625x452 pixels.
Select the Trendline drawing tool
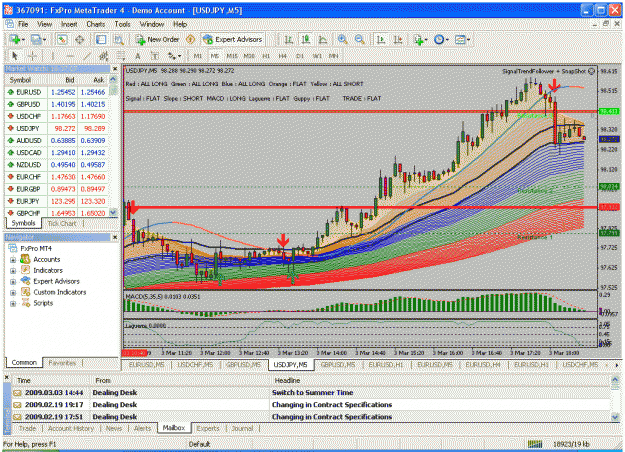[87, 56]
